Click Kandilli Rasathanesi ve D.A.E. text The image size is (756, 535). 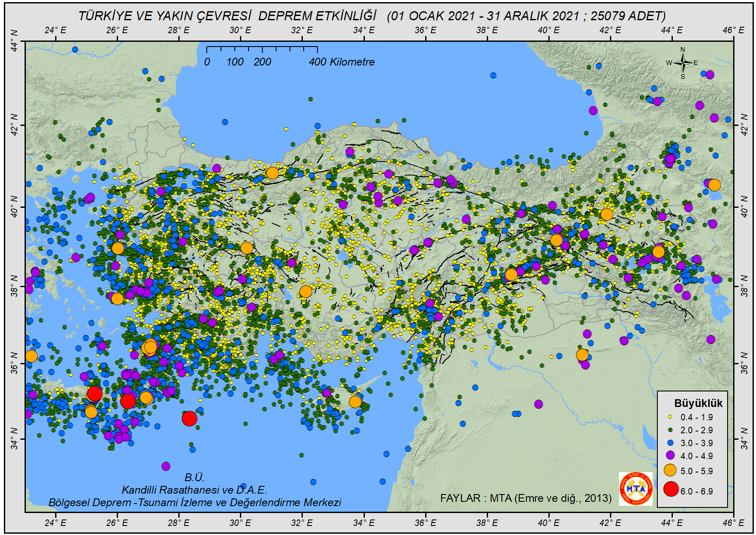[194, 490]
